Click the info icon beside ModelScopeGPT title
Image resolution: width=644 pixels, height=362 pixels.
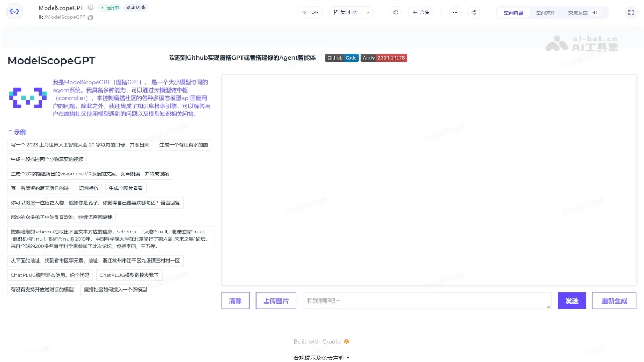pyautogui.click(x=90, y=8)
